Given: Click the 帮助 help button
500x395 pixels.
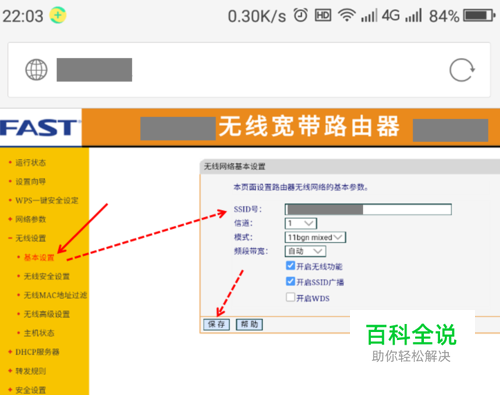Looking at the screenshot, I should click(x=249, y=324).
